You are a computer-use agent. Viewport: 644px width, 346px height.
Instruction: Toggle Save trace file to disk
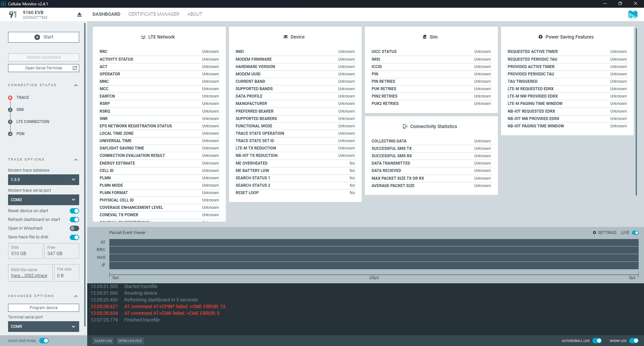pyautogui.click(x=74, y=237)
